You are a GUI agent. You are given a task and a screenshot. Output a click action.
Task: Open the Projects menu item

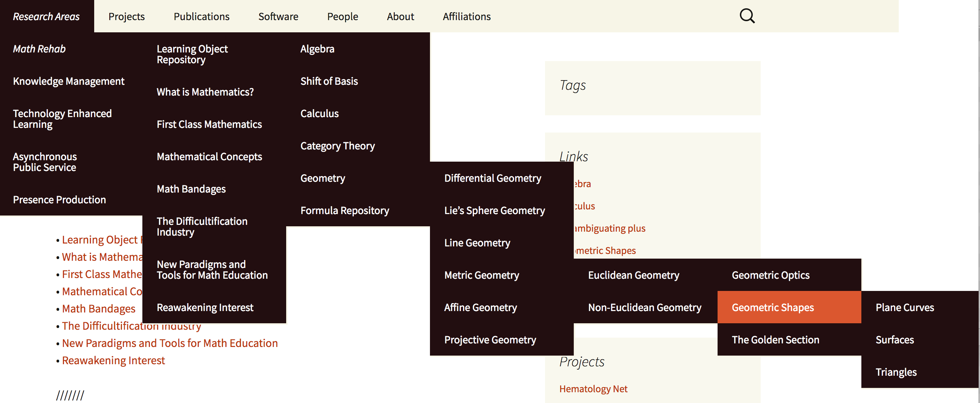click(x=126, y=17)
